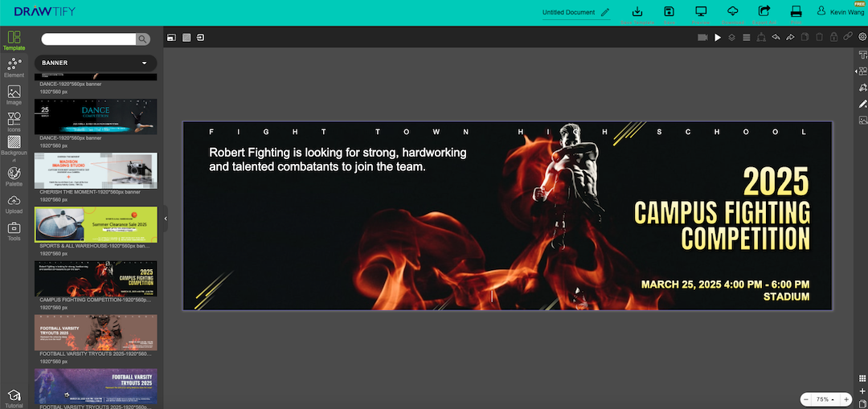Collapse the template panel with left chevron
This screenshot has width=868, height=409.
click(166, 218)
